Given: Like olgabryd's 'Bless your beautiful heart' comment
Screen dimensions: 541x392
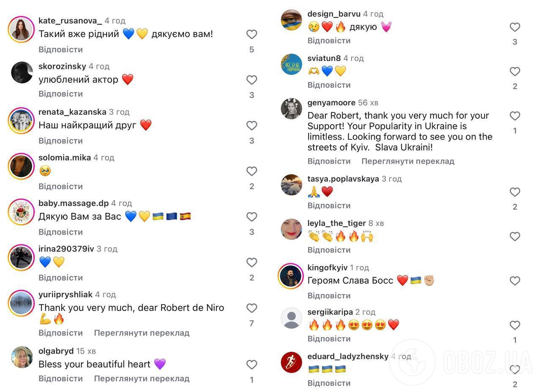Looking at the screenshot, I should coord(251,365).
